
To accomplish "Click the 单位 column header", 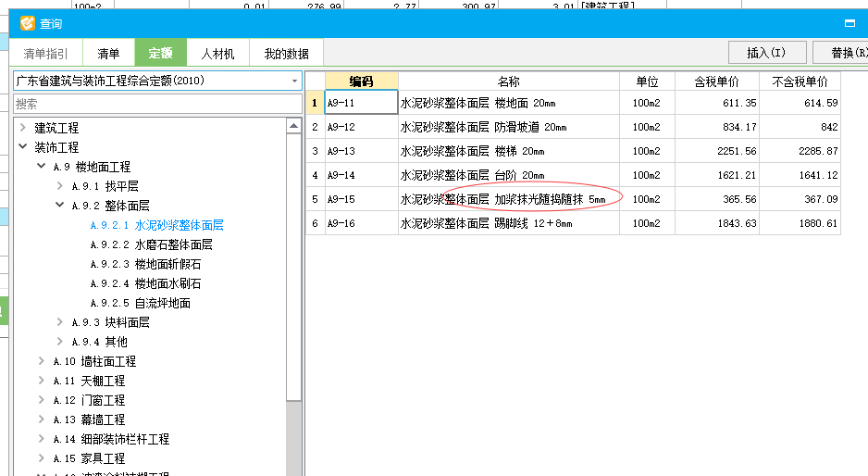I will [647, 81].
